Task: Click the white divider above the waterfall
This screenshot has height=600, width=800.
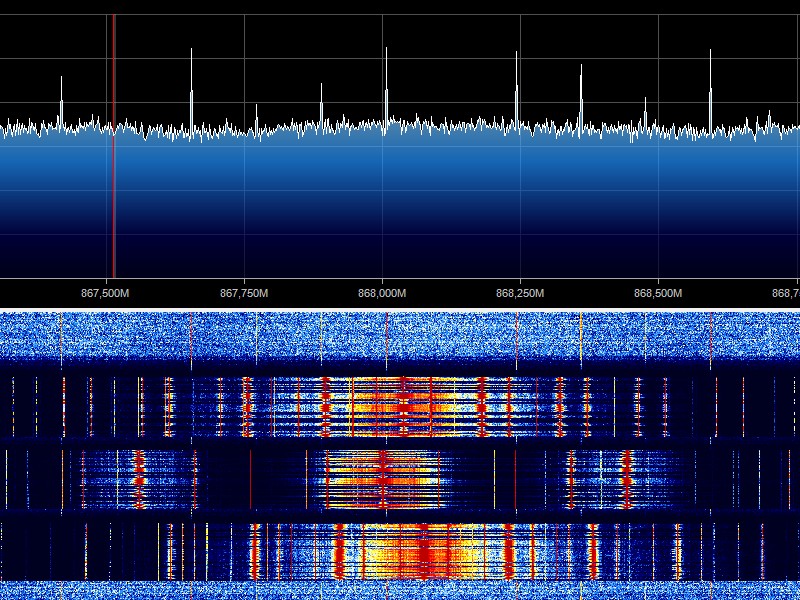Action: 400,308
